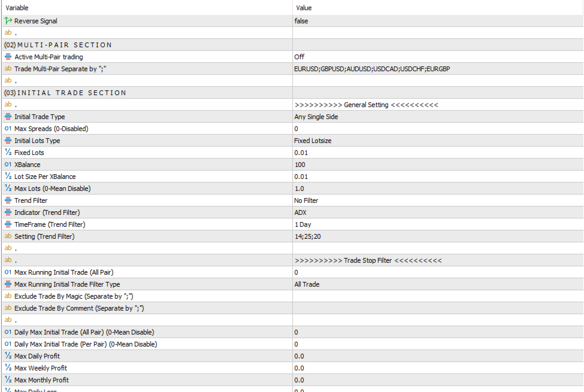Switch Active Multi-Pair trading Off value
The image size is (584, 392).
(x=299, y=57)
